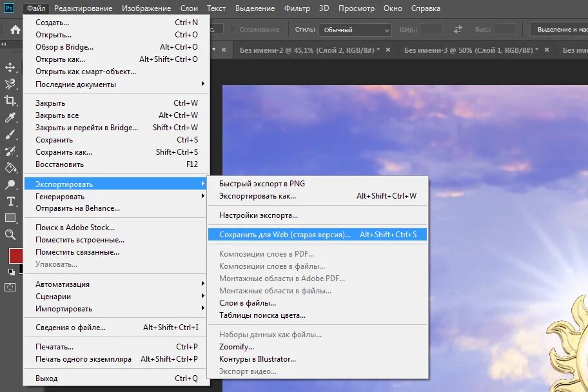Close the Без имени-3 tab
Screen dimensions: 588x392
547,50
